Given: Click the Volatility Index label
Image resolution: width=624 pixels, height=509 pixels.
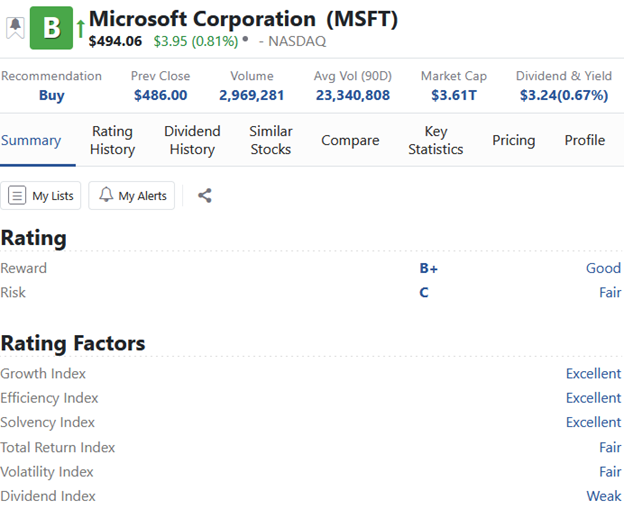Looking at the screenshot, I should tap(47, 472).
